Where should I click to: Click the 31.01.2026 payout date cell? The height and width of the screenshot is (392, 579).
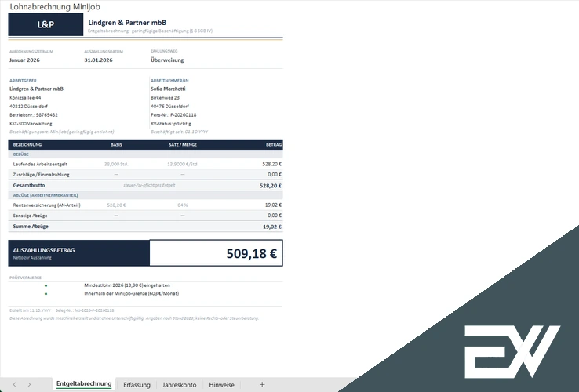pos(98,60)
